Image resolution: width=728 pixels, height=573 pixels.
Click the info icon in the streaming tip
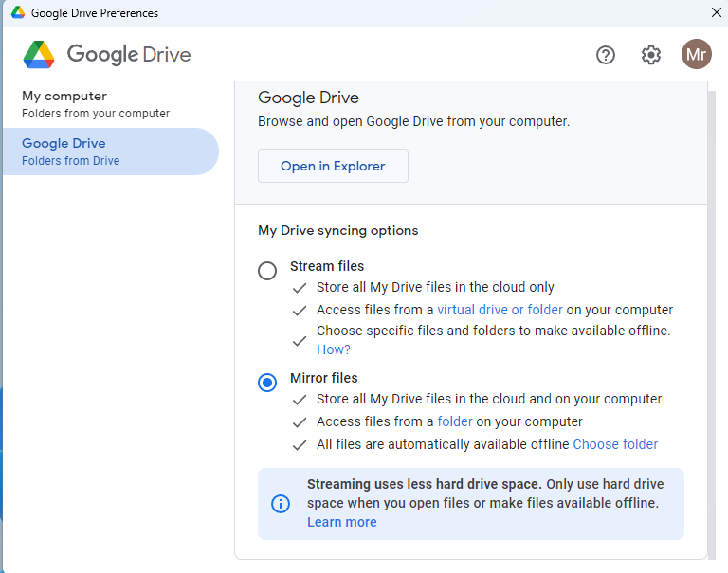click(281, 504)
